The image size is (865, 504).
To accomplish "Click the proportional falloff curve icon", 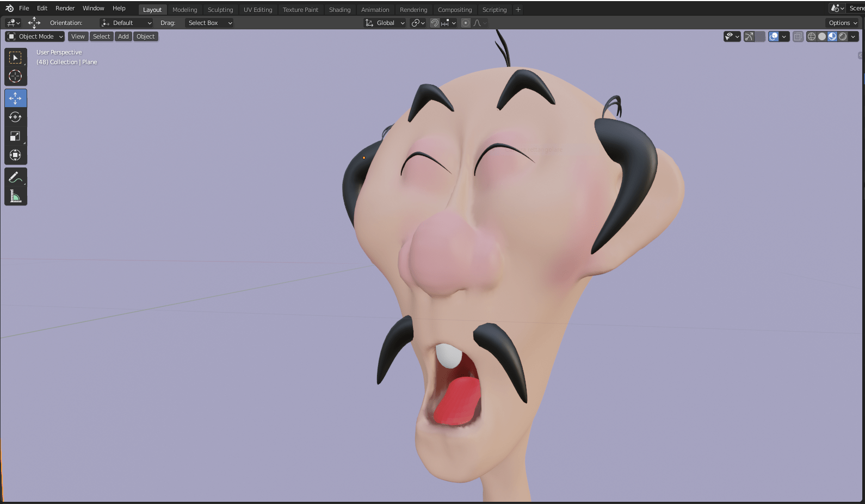I will point(480,23).
